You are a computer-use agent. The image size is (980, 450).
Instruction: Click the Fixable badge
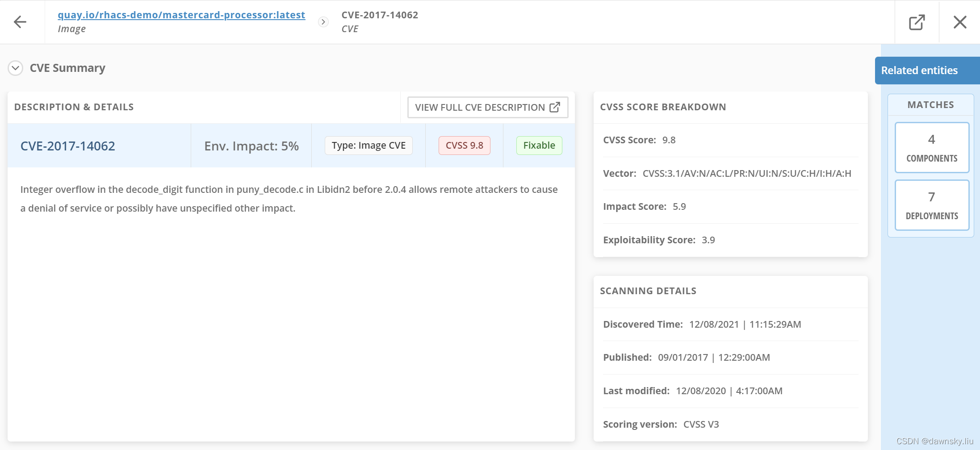[x=539, y=146]
